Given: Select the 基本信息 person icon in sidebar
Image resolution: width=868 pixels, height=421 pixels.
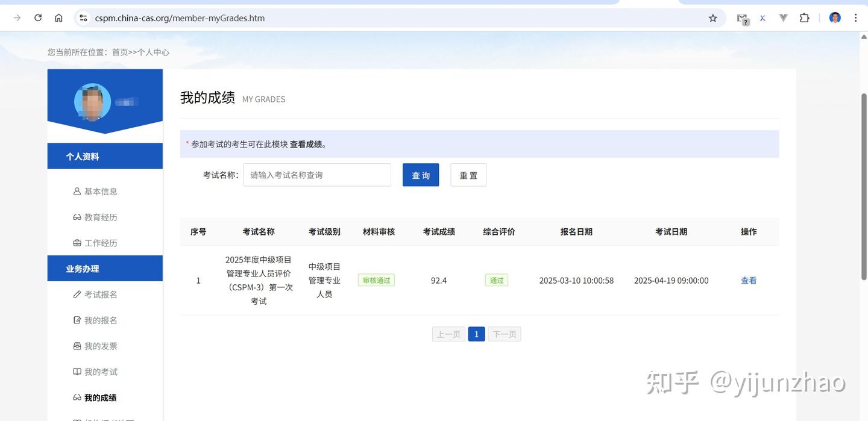Looking at the screenshot, I should [x=76, y=191].
